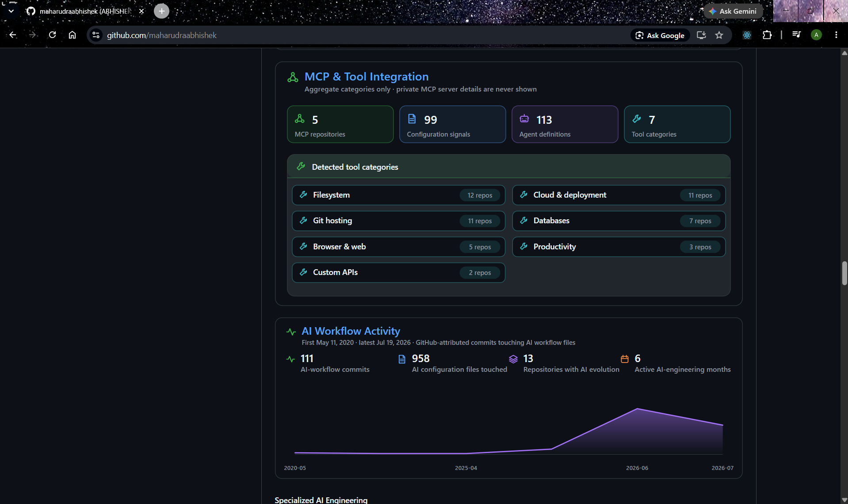Click the Ask Gemini button
Screen dimensions: 848x504
click(733, 11)
